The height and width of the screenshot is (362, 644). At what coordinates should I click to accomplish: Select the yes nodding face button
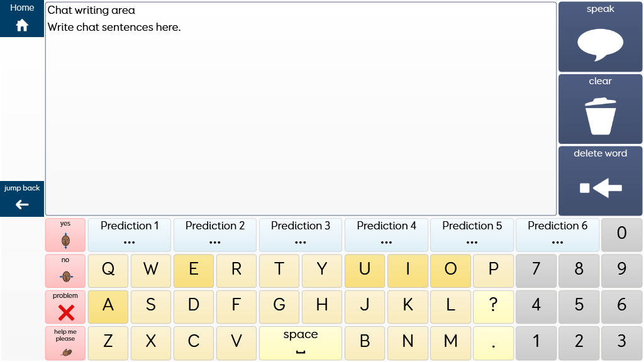pos(65,235)
